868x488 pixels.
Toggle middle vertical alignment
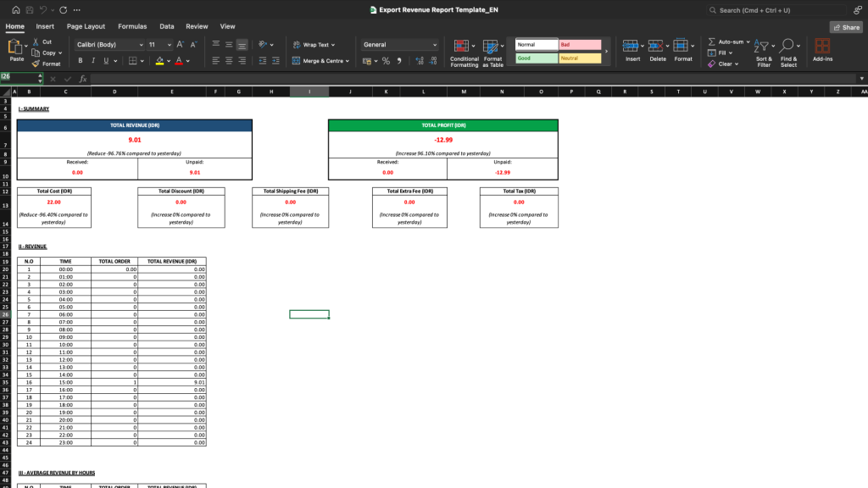tap(229, 45)
